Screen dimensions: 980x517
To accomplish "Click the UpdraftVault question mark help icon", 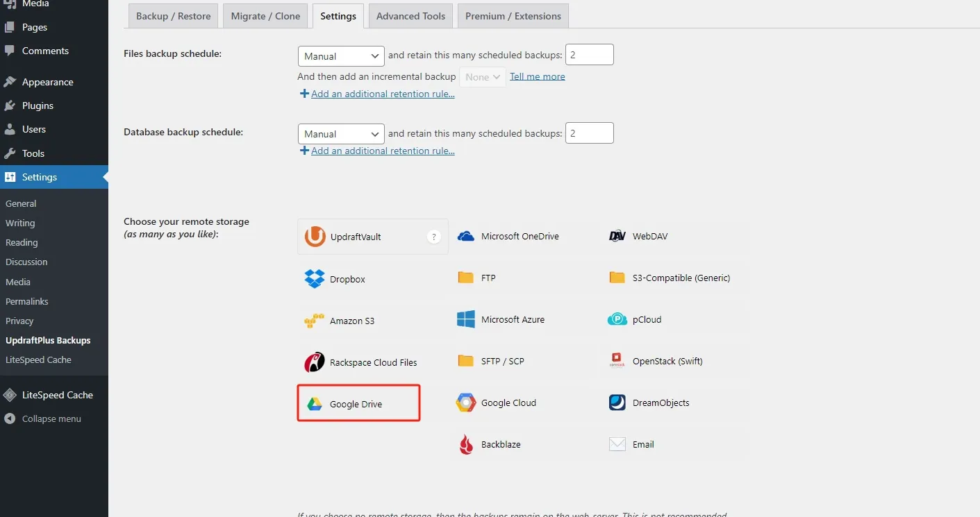I will coord(434,237).
